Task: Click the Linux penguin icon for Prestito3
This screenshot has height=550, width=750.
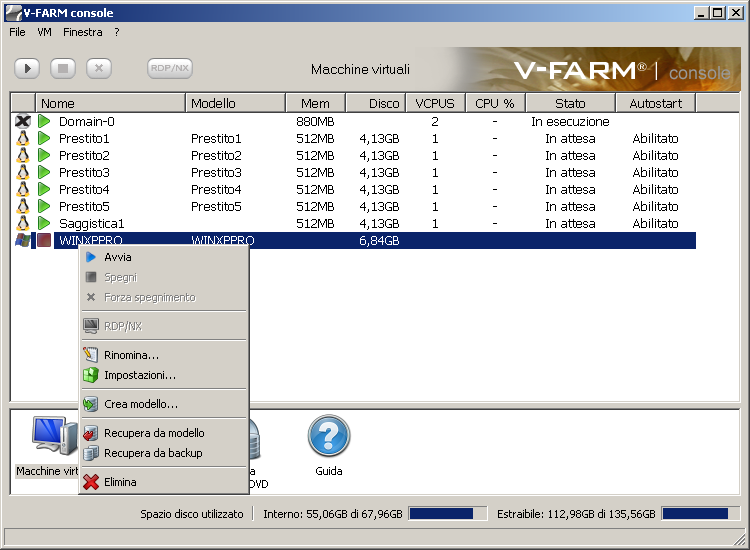Action: (23, 173)
